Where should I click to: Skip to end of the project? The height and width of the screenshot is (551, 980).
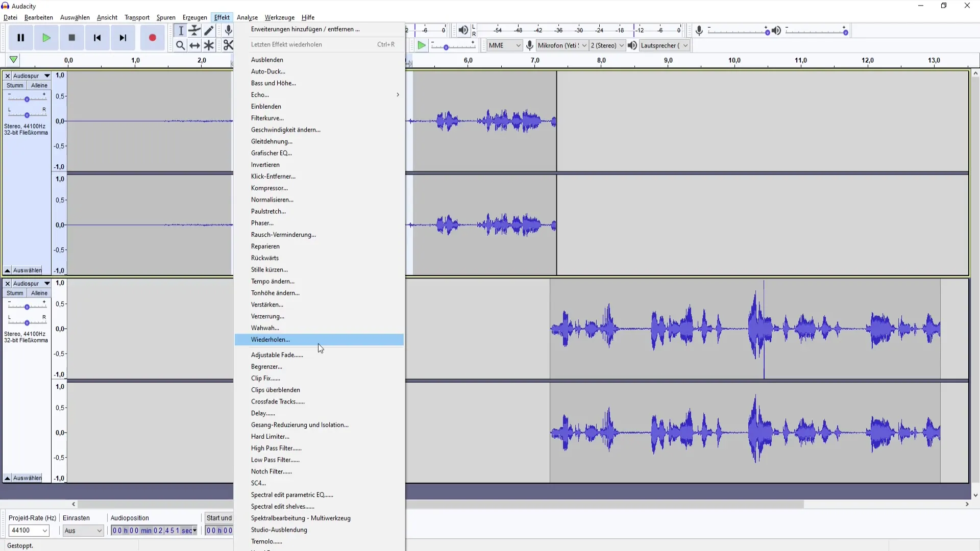123,38
